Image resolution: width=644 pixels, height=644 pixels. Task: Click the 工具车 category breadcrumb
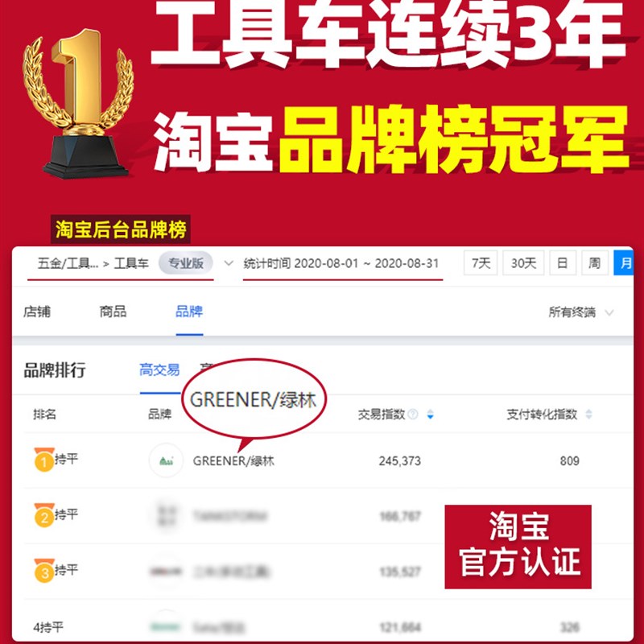point(131,263)
